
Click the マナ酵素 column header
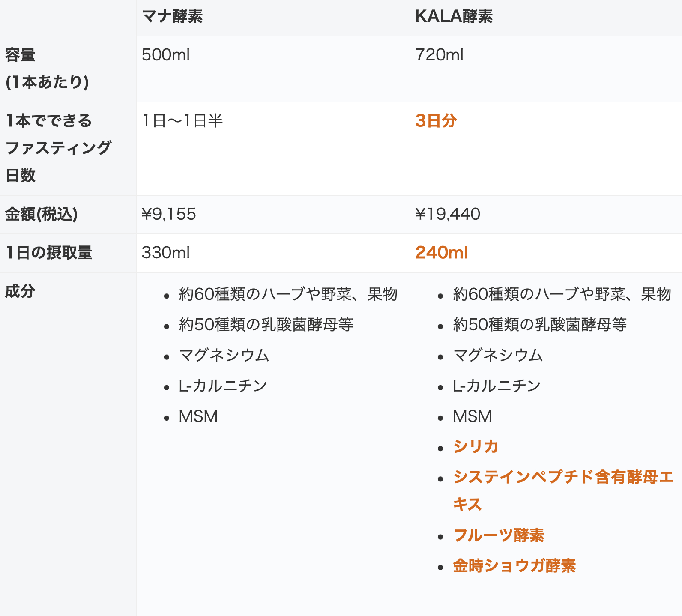(x=172, y=16)
